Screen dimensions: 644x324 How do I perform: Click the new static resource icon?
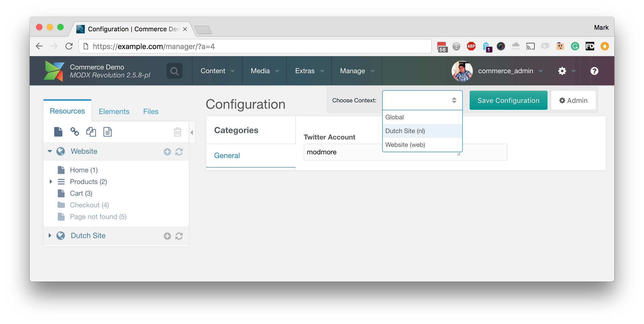(x=107, y=132)
